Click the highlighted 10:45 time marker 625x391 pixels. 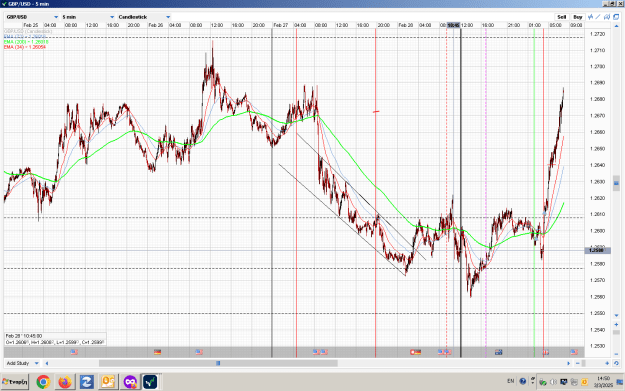click(453, 25)
